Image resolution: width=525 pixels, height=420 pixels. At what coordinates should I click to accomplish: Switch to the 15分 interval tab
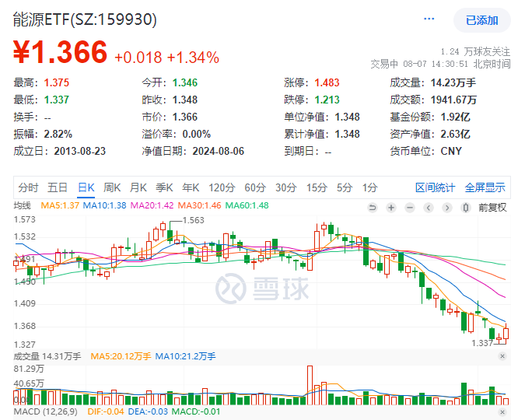(x=317, y=187)
